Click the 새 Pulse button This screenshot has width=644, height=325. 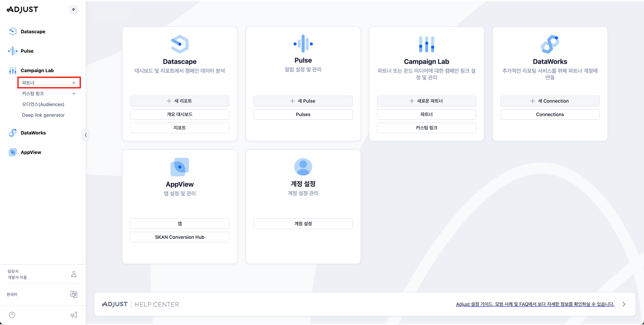303,101
